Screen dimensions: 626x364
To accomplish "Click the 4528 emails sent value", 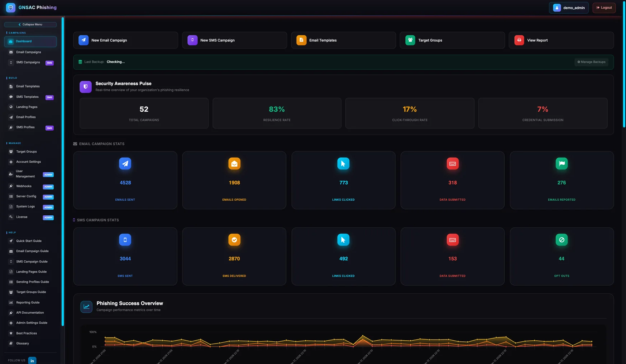I will (x=125, y=183).
